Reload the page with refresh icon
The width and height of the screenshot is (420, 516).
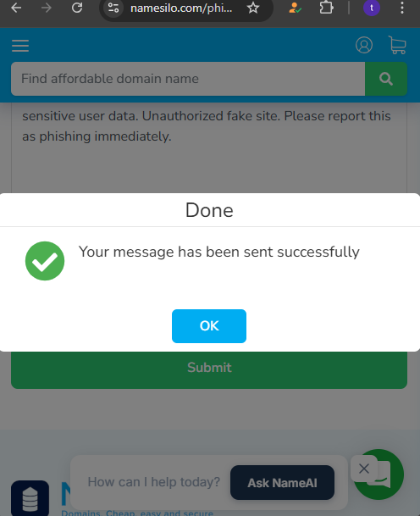point(77,8)
